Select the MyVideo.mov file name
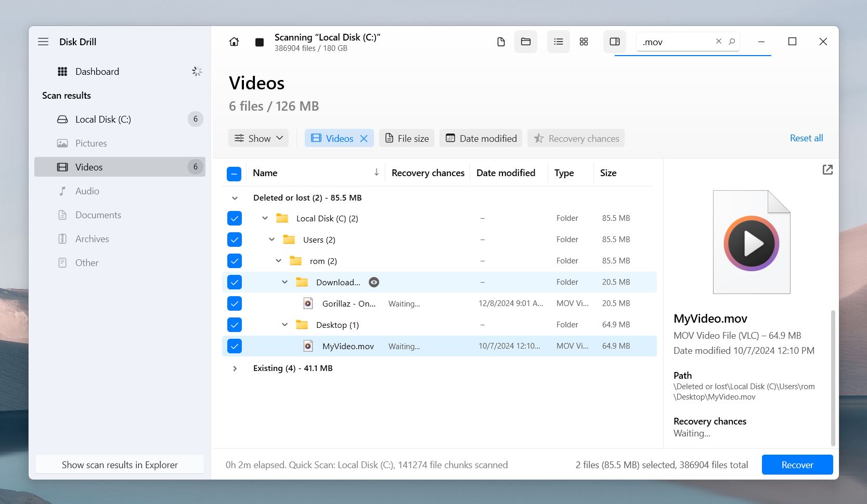Screen dimensions: 867x504 (x=348, y=346)
